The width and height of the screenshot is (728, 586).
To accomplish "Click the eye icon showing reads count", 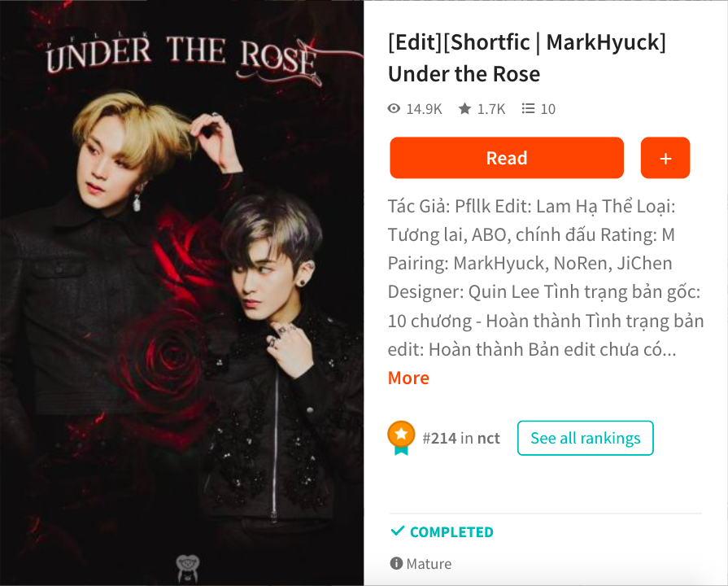I will tap(394, 109).
